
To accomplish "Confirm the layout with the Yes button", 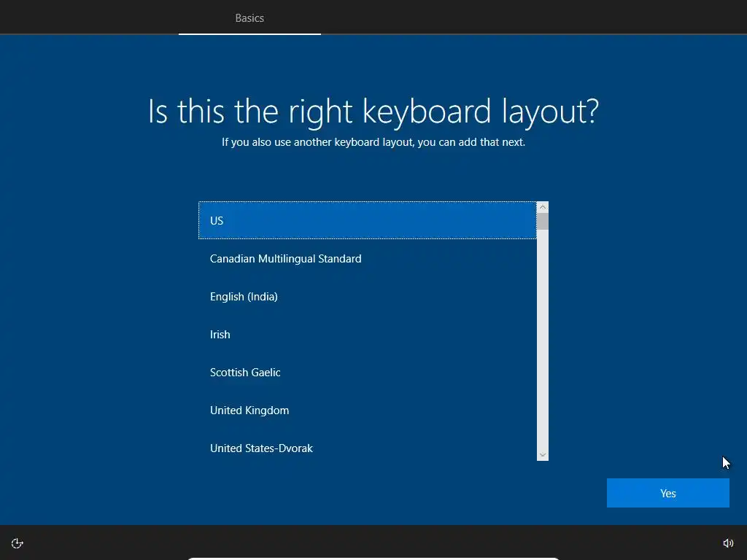I will 668,493.
